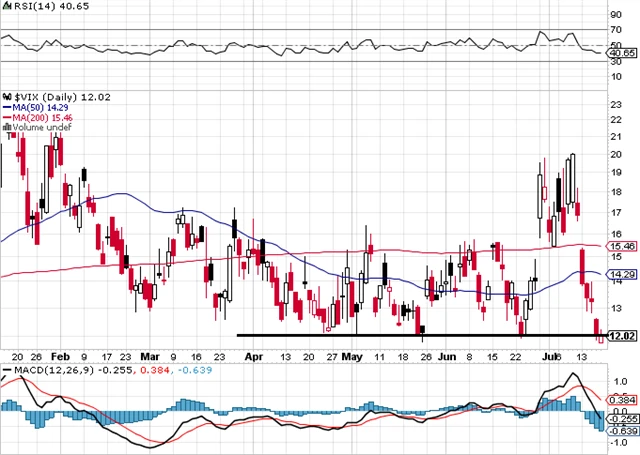This screenshot has width=640, height=455.
Task: Click the Volume bars icon in legend
Action: pos(7,127)
